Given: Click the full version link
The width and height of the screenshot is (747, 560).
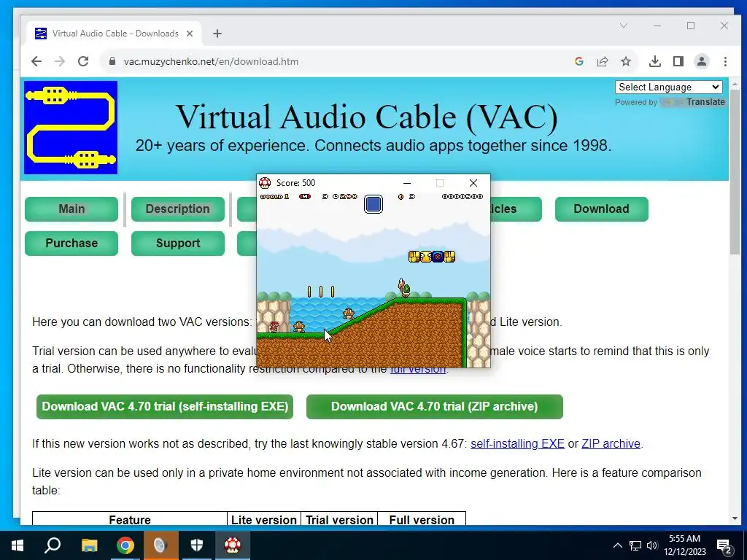Looking at the screenshot, I should 418,370.
